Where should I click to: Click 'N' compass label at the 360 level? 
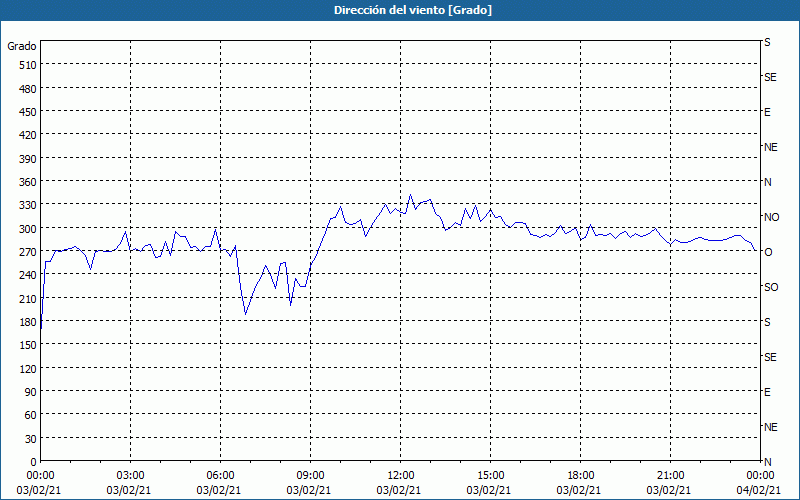(x=768, y=182)
